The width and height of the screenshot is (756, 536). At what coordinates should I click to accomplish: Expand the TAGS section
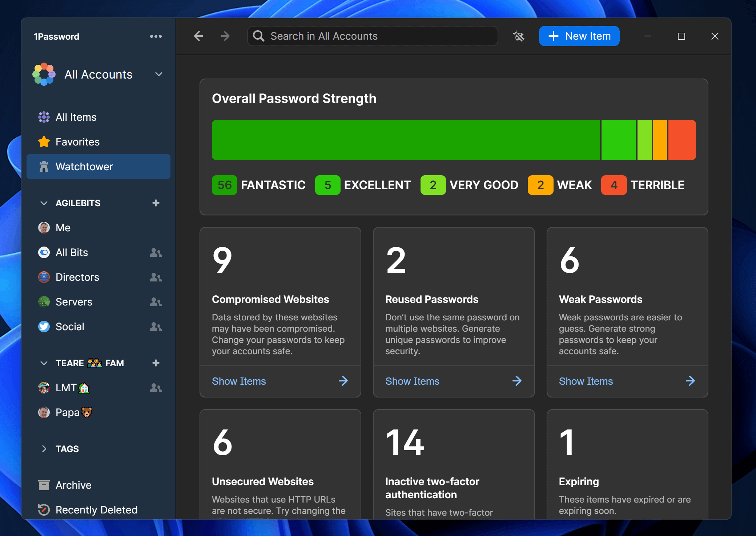coord(44,449)
